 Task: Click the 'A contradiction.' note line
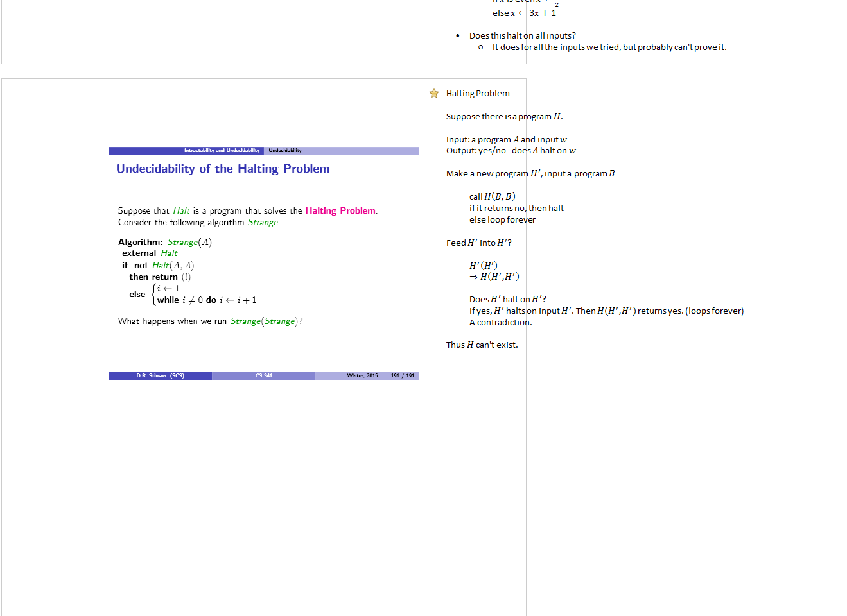[500, 323]
